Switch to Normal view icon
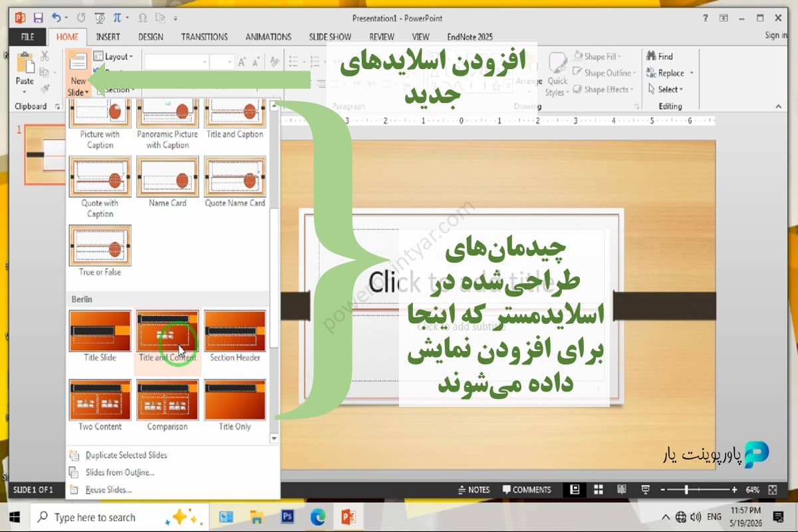The height and width of the screenshot is (532, 798). click(x=575, y=489)
